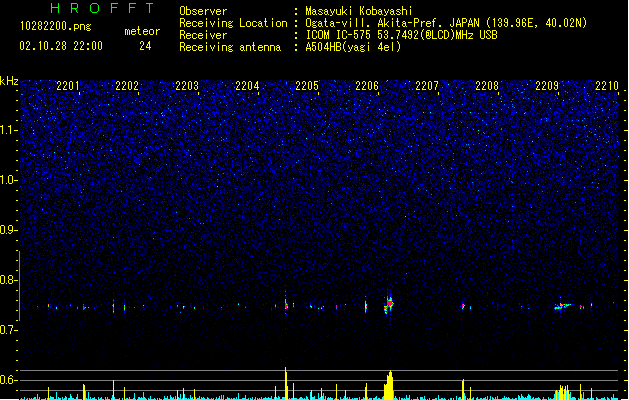Viewport: 629px width, 400px height.
Task: Click the 0.7 frequency axis label
Action: point(9,330)
